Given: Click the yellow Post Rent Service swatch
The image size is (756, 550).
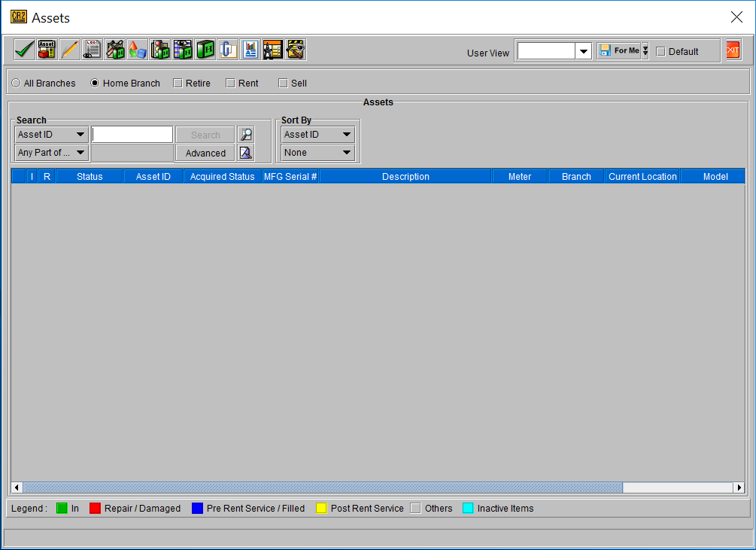Looking at the screenshot, I should point(321,508).
